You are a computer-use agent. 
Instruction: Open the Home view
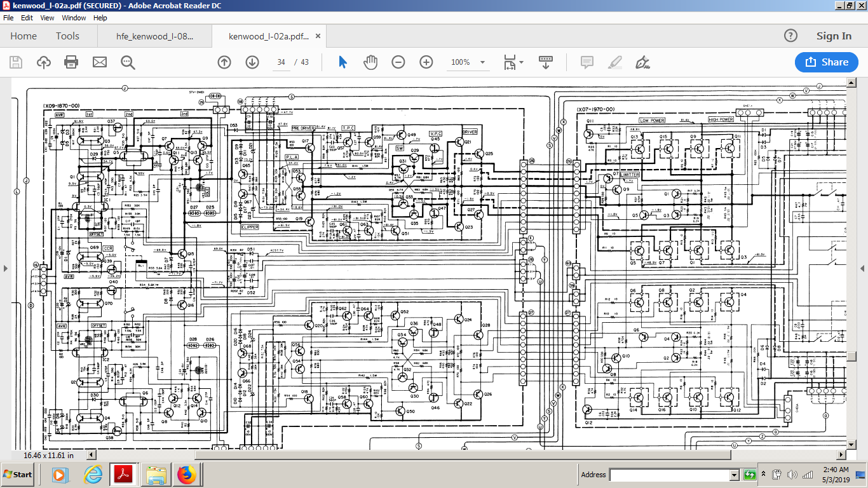point(24,36)
